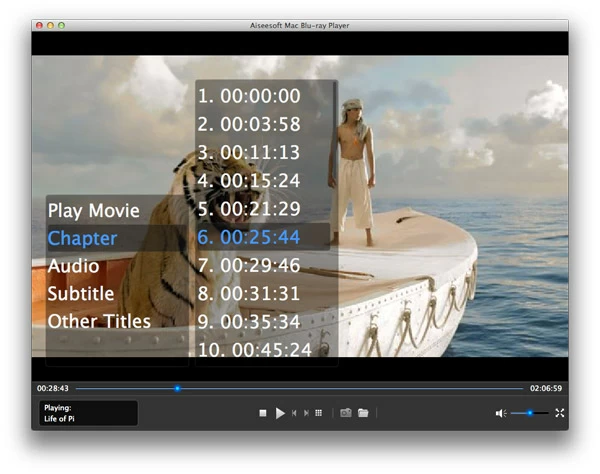Jump to chapter 1 at 00:00:00
600x474 pixels.
pos(249,97)
